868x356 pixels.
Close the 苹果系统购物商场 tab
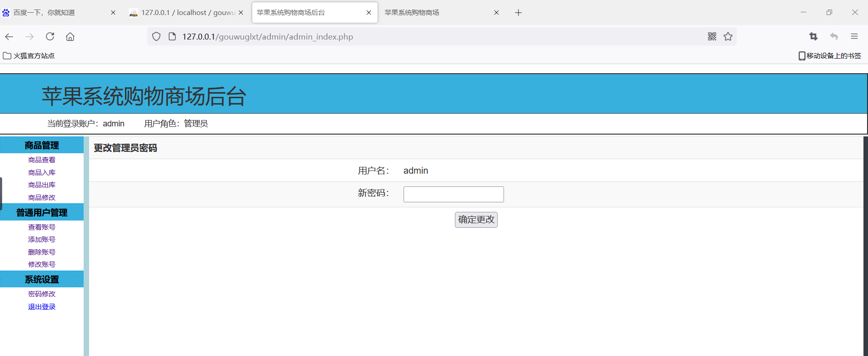click(496, 13)
